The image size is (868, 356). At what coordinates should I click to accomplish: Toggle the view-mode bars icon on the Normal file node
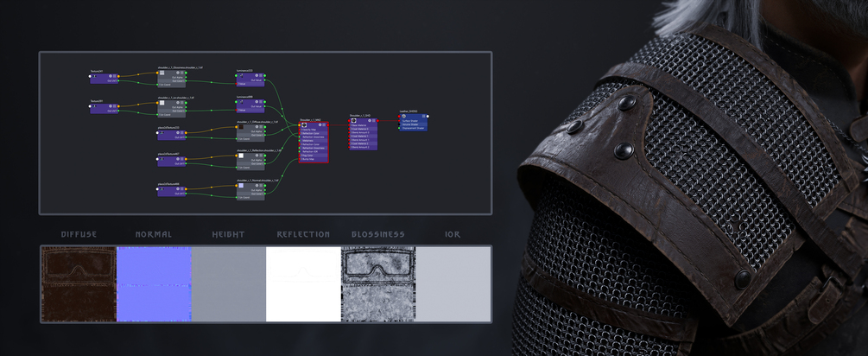click(x=261, y=186)
